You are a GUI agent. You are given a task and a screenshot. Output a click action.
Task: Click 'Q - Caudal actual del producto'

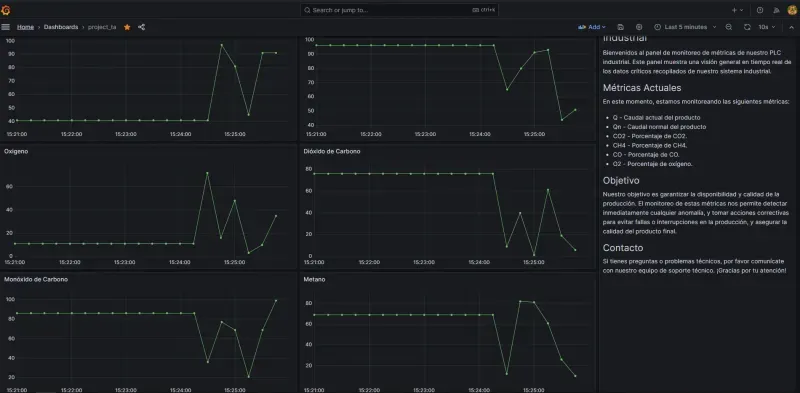pos(657,117)
